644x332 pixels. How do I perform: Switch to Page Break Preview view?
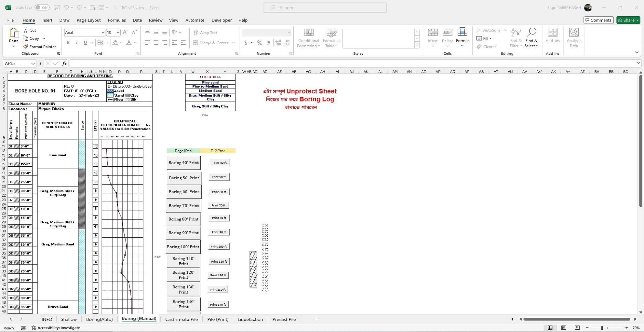coord(577,328)
